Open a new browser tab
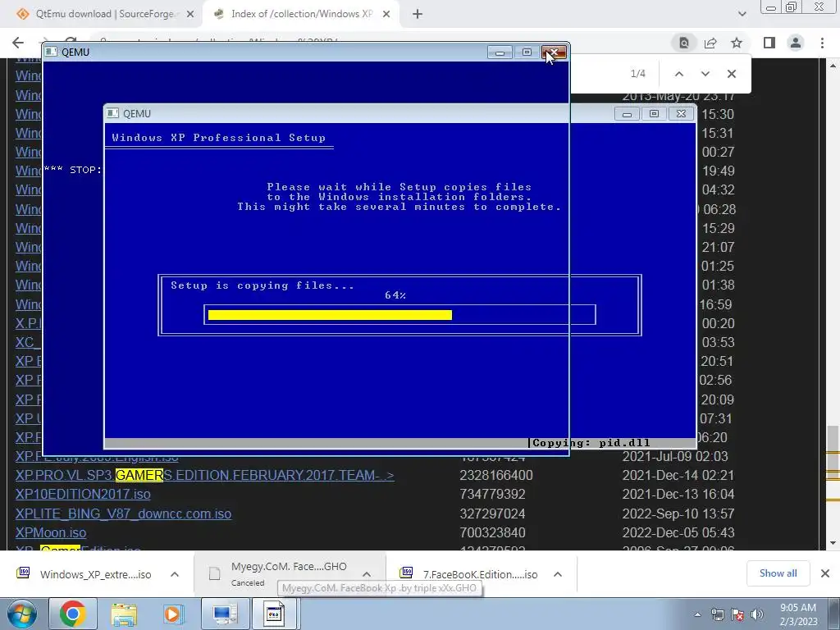 coord(418,15)
